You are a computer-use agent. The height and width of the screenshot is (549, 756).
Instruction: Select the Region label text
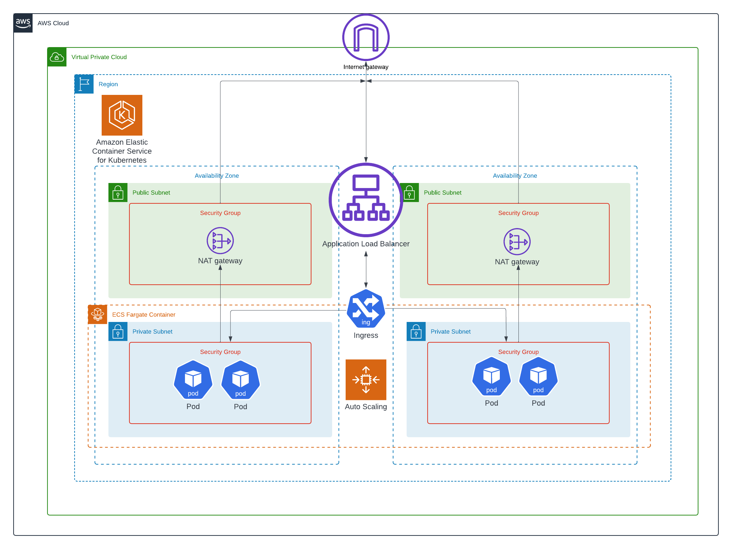[x=108, y=84]
